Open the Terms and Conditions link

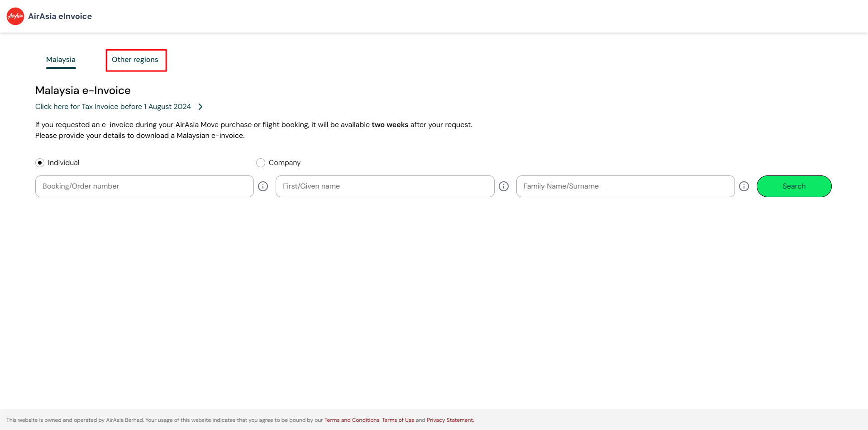click(x=352, y=420)
